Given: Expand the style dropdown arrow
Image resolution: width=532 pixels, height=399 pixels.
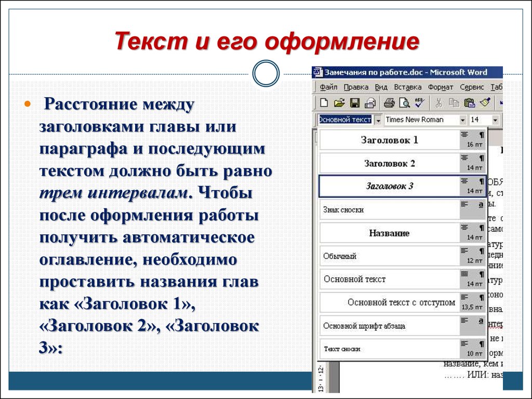Looking at the screenshot, I should [378, 120].
